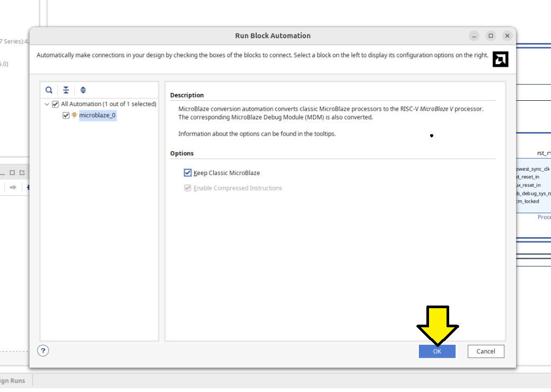Toggle the All Automation checkbox
The width and height of the screenshot is (551, 392).
[55, 104]
